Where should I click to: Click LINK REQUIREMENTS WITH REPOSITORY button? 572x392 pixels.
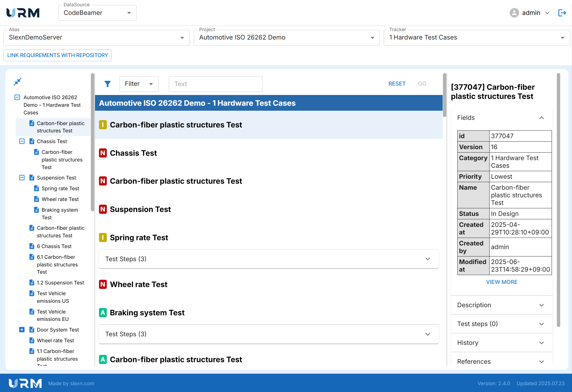point(58,55)
